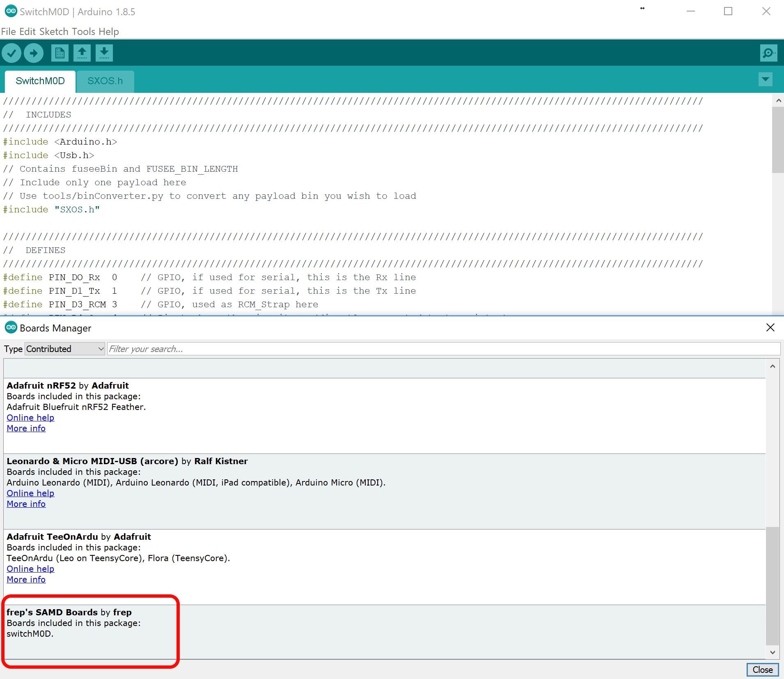Open More info for Adafruit TeeOnArdu
The height and width of the screenshot is (679, 784).
26,579
